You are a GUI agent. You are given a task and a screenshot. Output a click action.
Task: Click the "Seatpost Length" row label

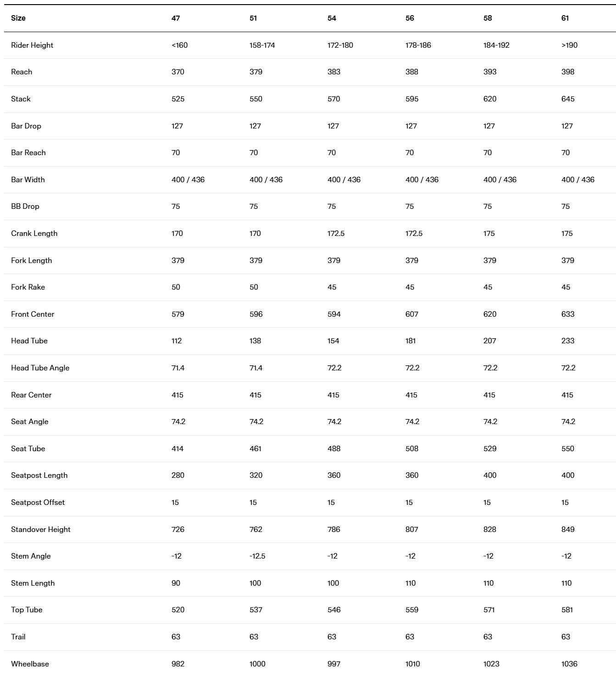click(x=39, y=475)
